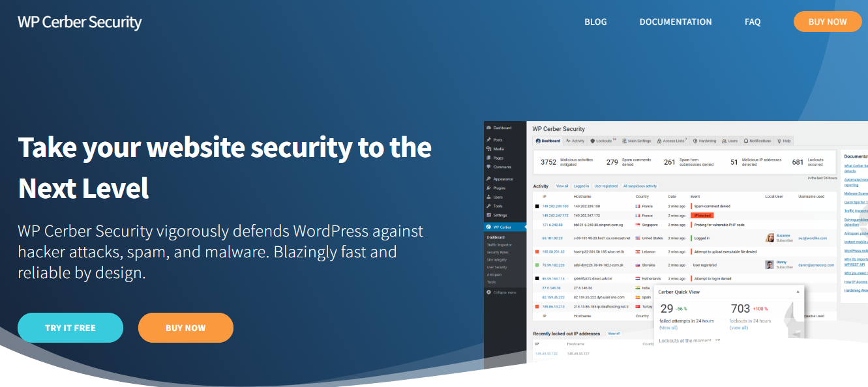Click IP address 121.6.248.88 link
Viewport: 868px width, 387px height.
click(552, 224)
